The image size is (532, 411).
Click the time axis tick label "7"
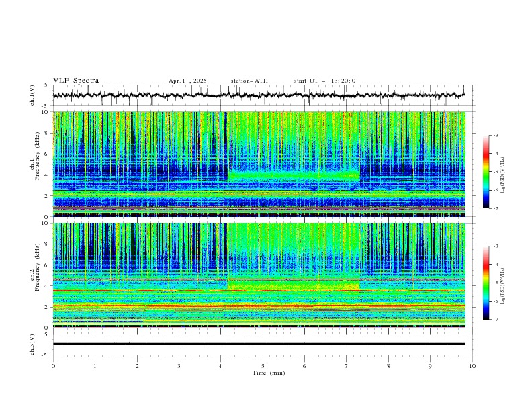tap(347, 366)
